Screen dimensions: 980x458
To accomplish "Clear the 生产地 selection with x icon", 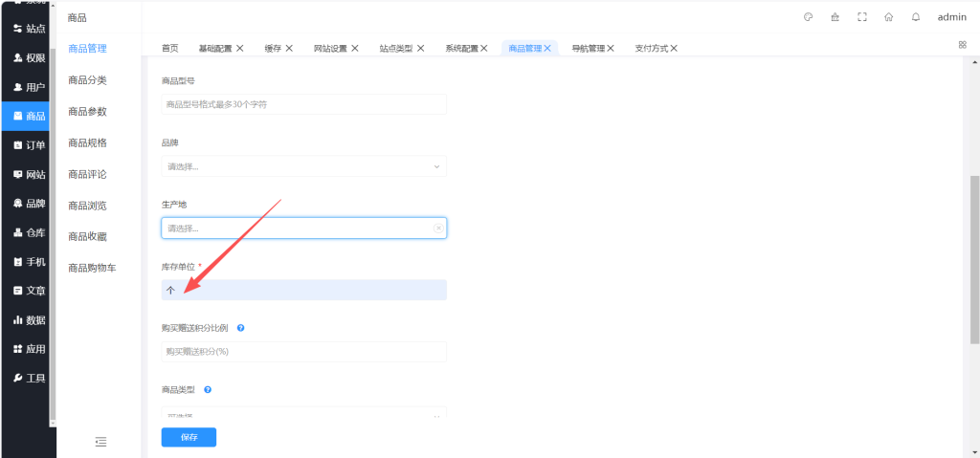I will (x=438, y=229).
